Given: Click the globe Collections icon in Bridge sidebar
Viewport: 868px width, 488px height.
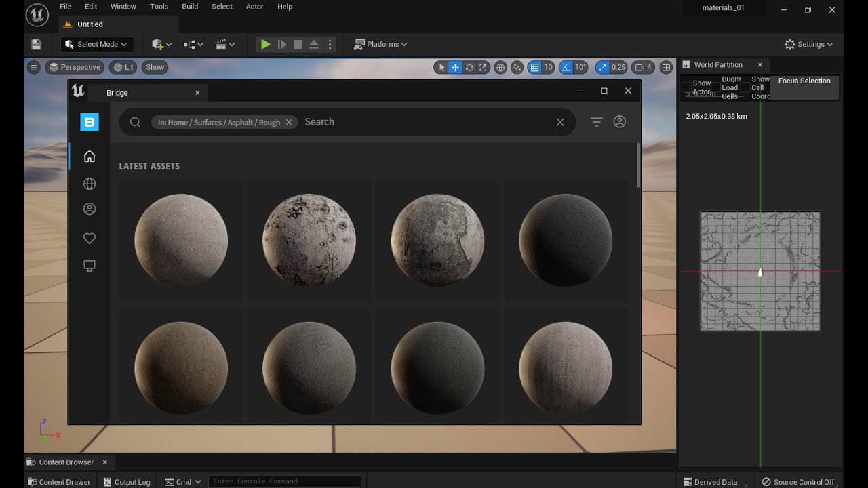Looking at the screenshot, I should point(89,184).
